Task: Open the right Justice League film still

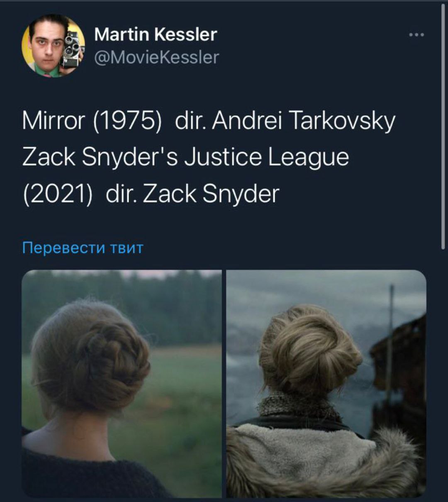Action: tap(326, 384)
